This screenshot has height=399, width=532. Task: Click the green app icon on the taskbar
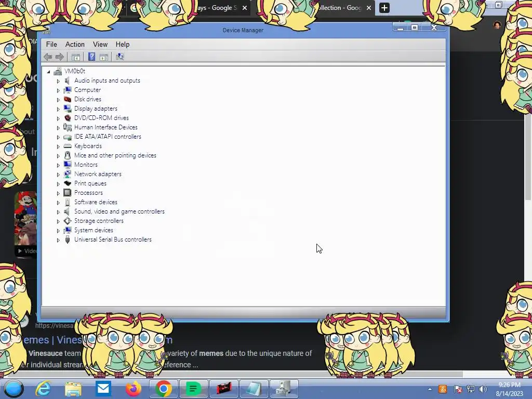coord(193,389)
